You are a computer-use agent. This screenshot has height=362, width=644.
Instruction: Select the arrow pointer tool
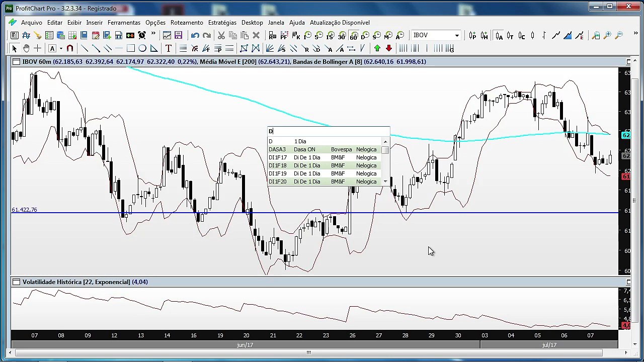tap(15, 48)
